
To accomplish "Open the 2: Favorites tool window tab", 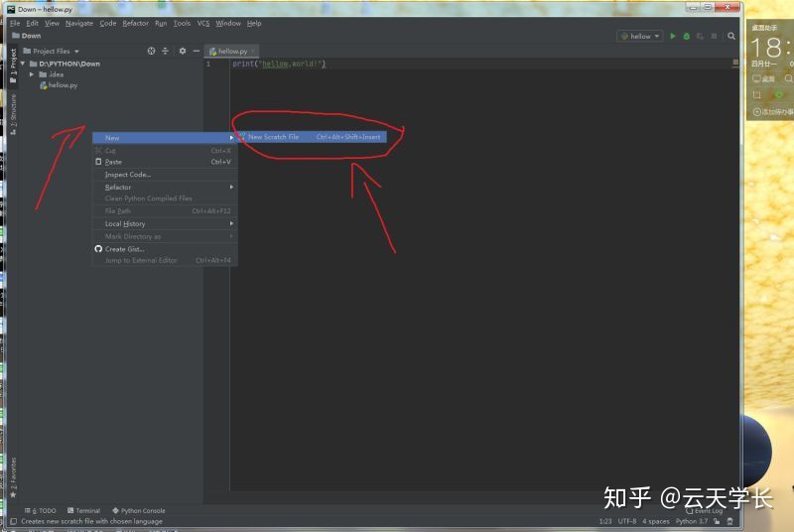I will click(x=13, y=477).
